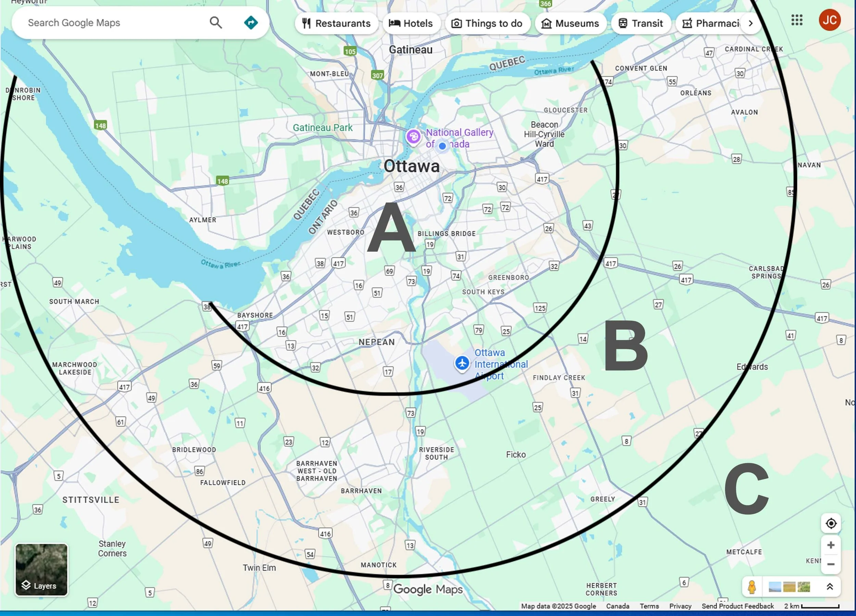The image size is (856, 616).
Task: Open the Terms link
Action: click(649, 606)
